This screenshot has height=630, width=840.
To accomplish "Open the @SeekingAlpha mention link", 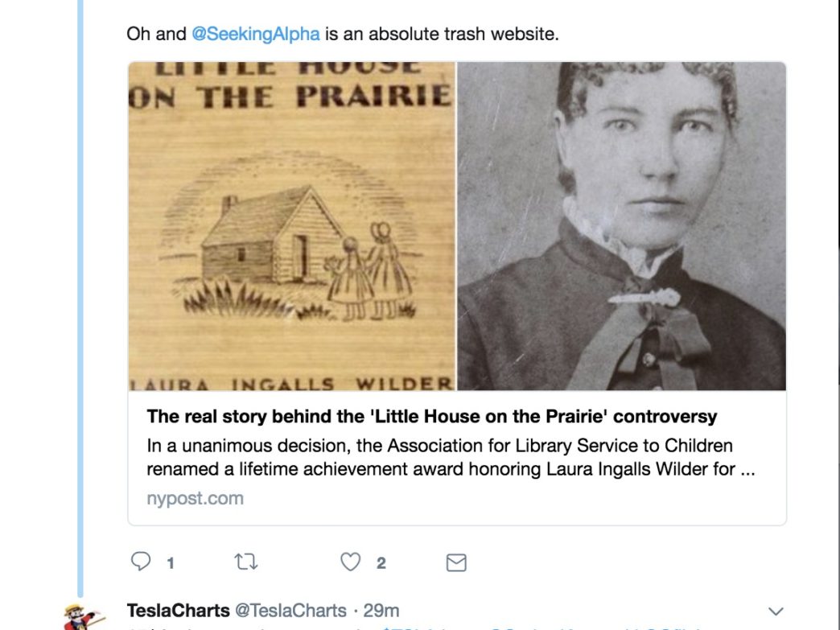I will pos(256,34).
